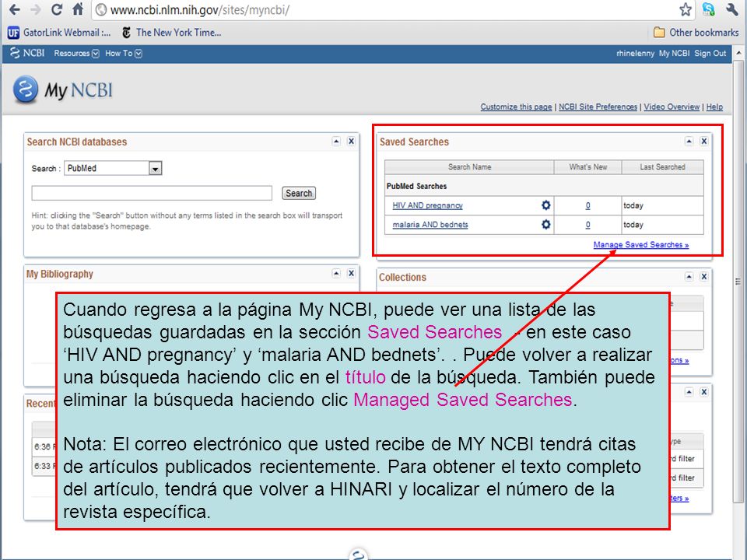Click What's New count for malaria AND bednets
Screen dimensions: 747x560
[588, 224]
